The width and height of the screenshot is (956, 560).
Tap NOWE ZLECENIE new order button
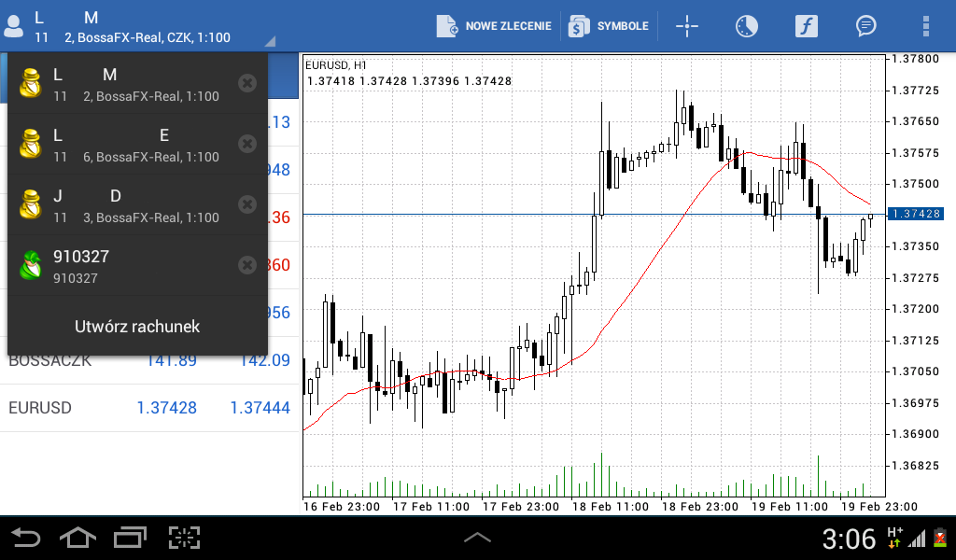[x=494, y=26]
